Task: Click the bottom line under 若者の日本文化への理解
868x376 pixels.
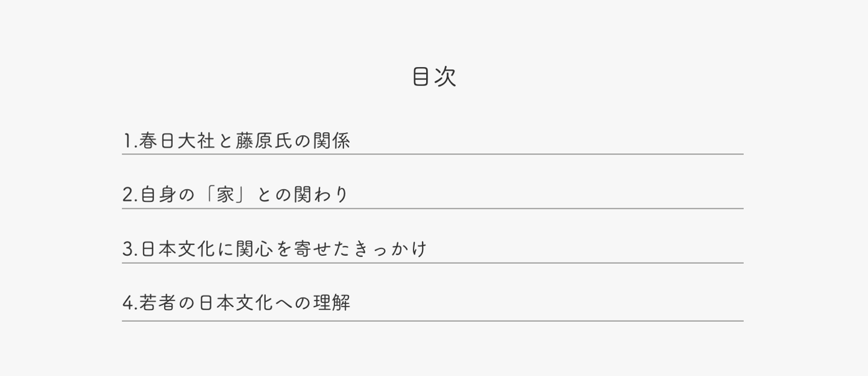Action: click(432, 321)
